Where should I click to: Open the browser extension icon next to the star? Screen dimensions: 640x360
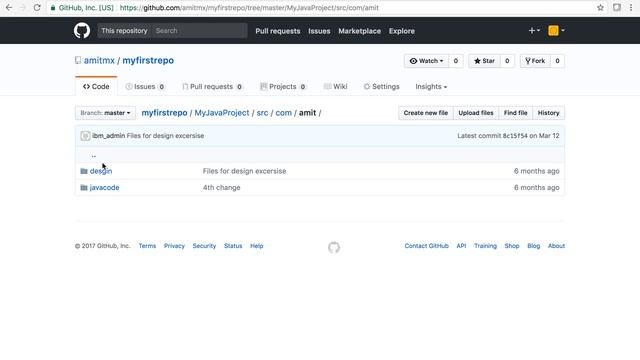pos(617,7)
